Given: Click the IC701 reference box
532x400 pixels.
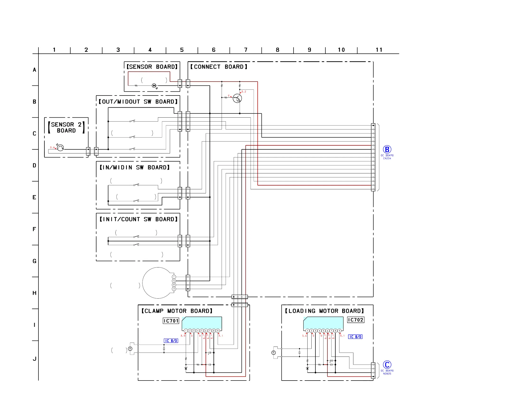Looking at the screenshot, I should click(x=171, y=321).
